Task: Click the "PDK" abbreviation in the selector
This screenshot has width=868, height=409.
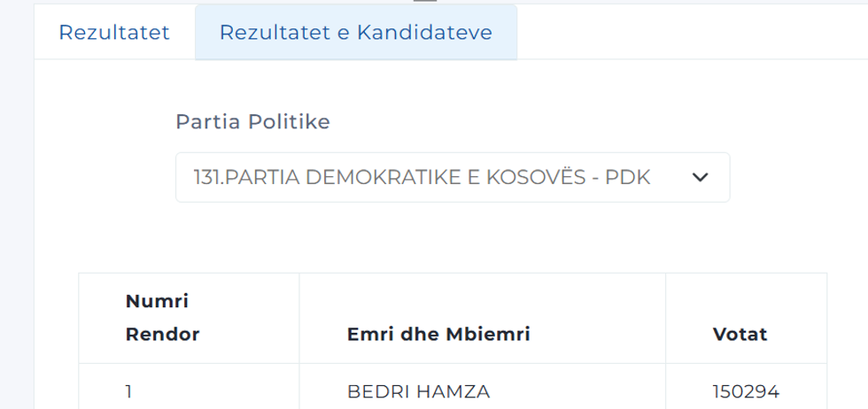Action: [x=627, y=177]
